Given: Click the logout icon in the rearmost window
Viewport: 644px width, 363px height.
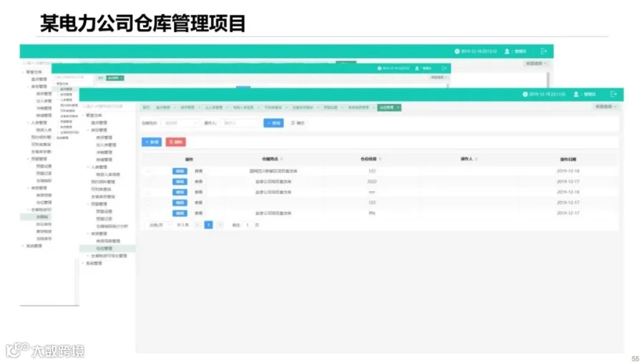Looking at the screenshot, I should click(544, 51).
